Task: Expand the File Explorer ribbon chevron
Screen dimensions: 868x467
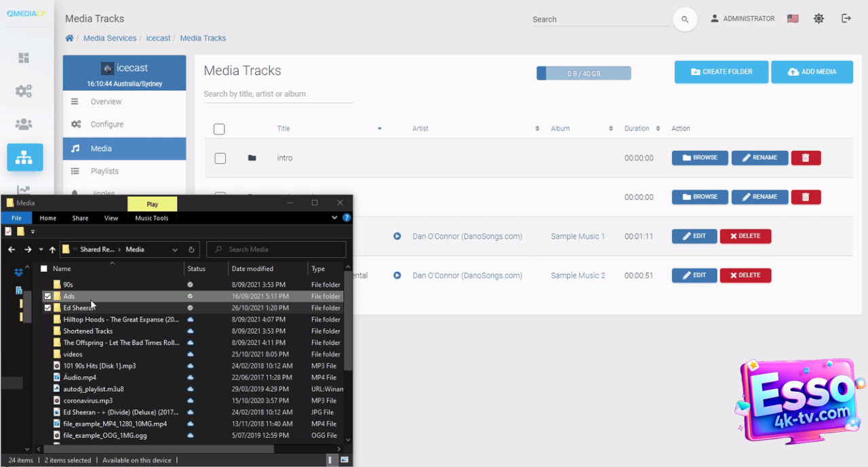Action: [334, 218]
